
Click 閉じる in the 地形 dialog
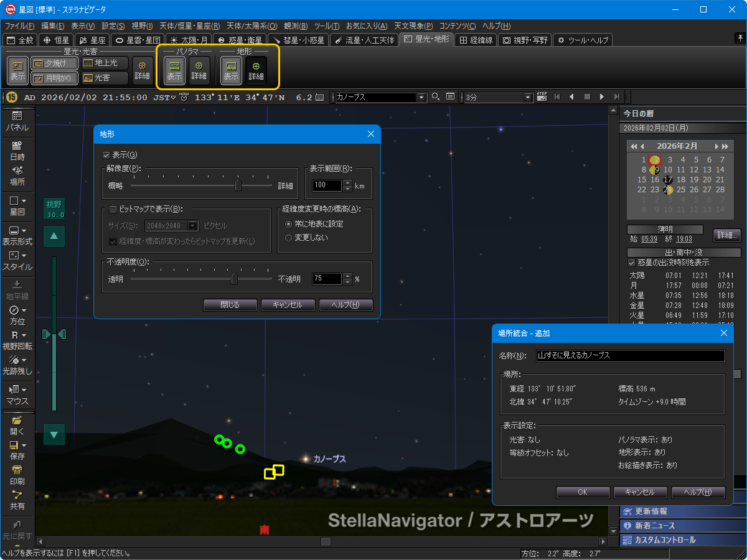click(230, 305)
